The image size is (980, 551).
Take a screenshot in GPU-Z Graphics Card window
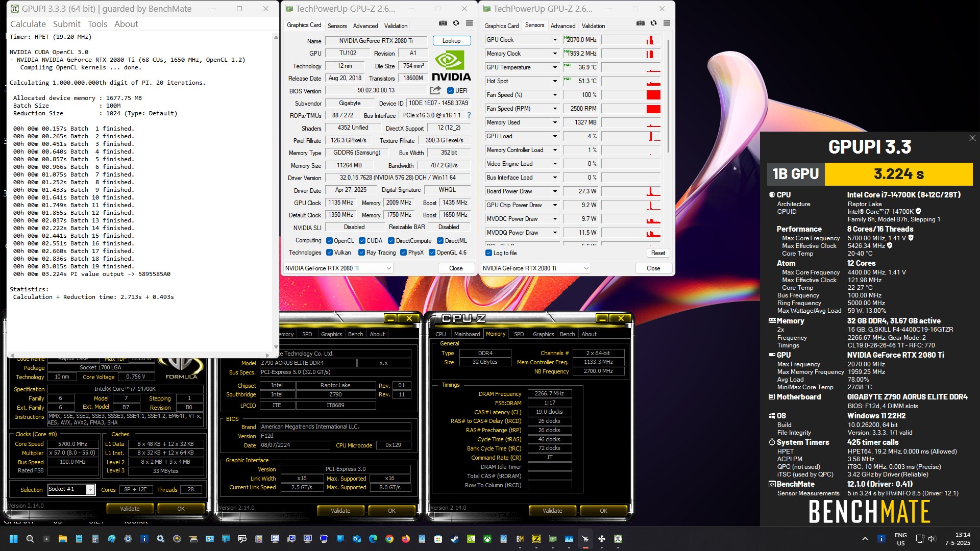coord(443,23)
